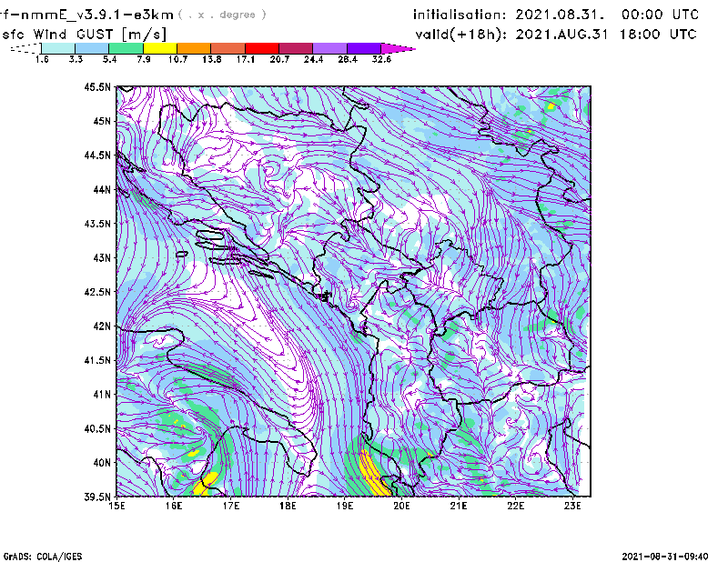Click the 45.5N latitude axis label

tap(97, 87)
